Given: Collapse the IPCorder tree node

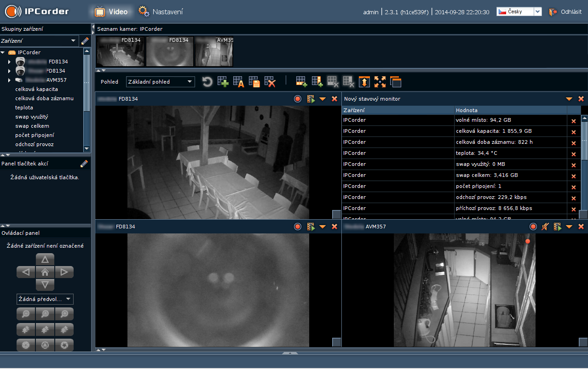Looking at the screenshot, I should pos(3,52).
